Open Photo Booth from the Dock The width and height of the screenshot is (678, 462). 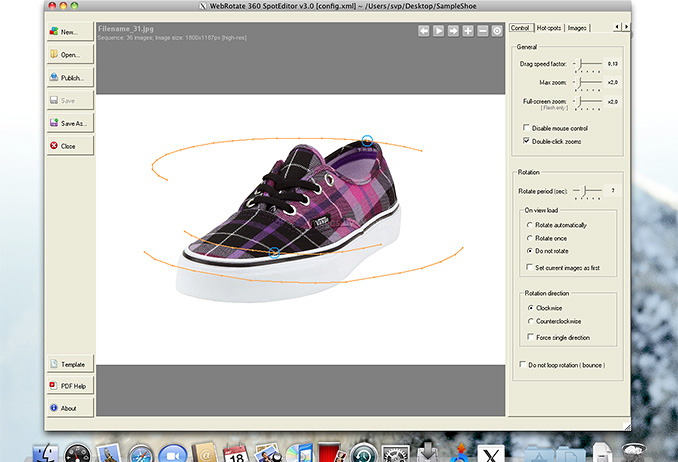click(x=331, y=452)
